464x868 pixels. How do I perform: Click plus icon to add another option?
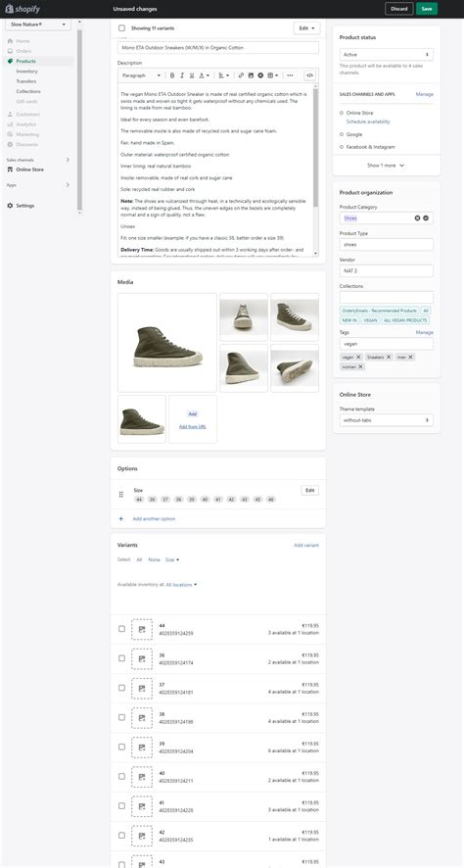coord(121,518)
